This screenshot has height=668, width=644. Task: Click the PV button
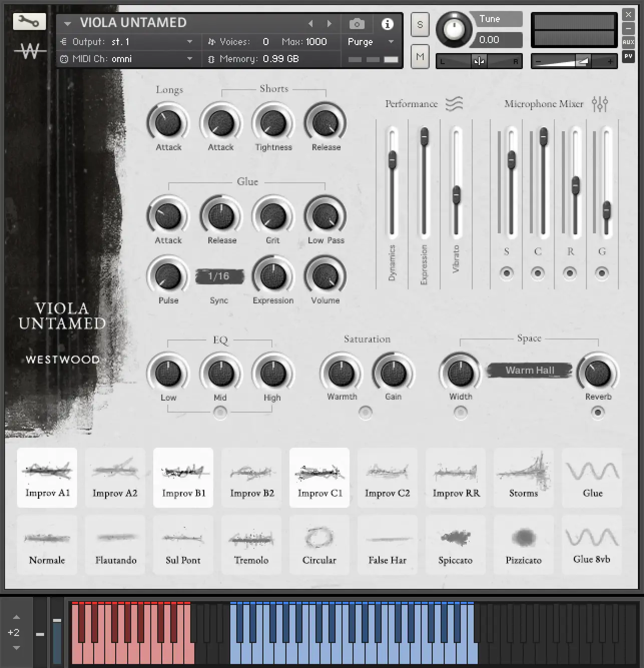tap(628, 57)
